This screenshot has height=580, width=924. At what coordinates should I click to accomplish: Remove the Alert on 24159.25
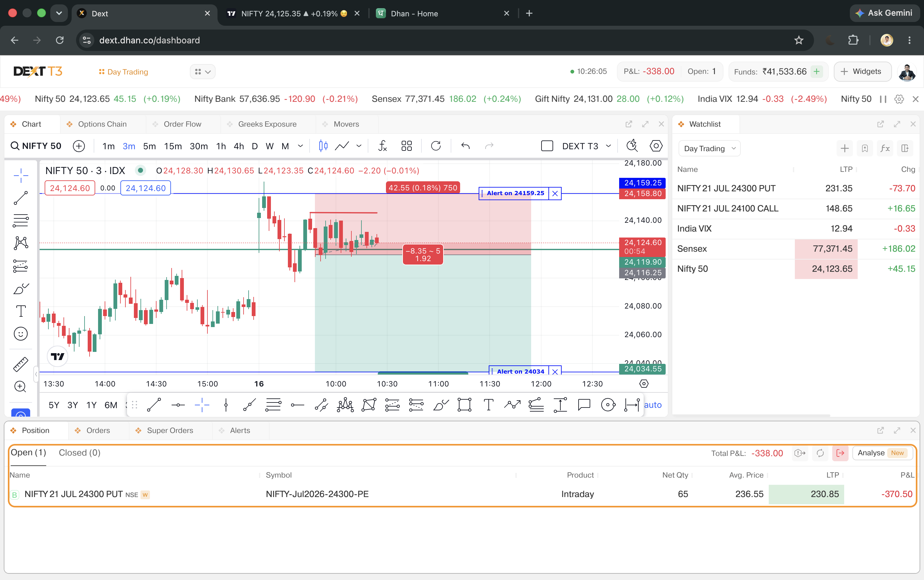[x=555, y=193]
